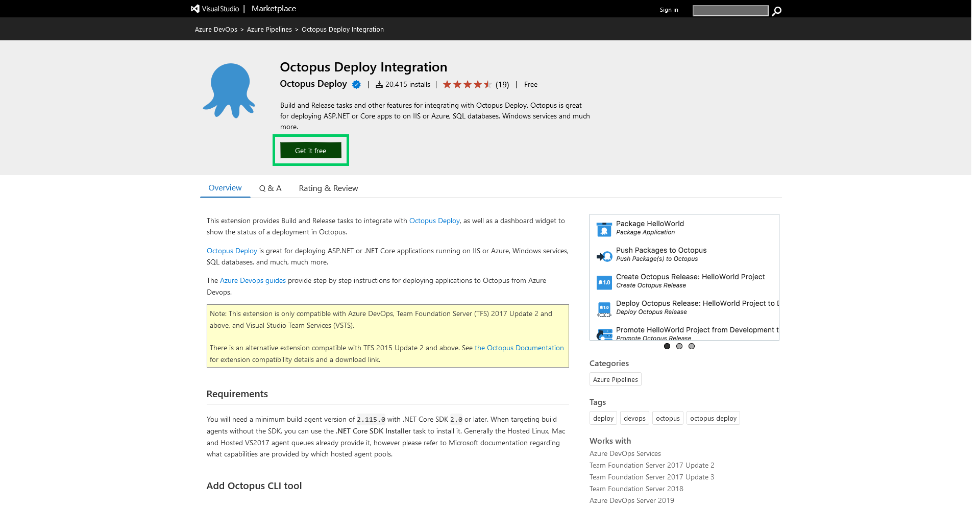Click the Octopus Deploy octopus logo
This screenshot has width=980, height=508.
pyautogui.click(x=229, y=90)
